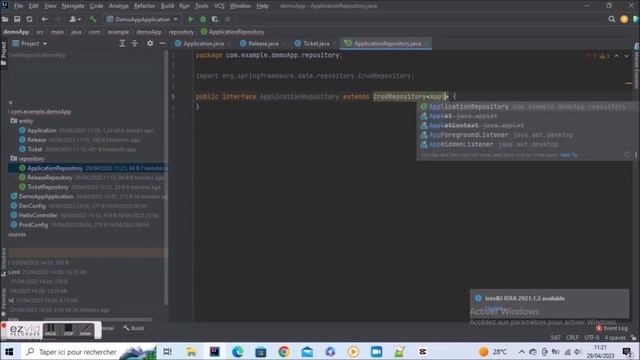Viewport: 640px width, 360px height.
Task: Open Project panel settings gear
Action: (x=150, y=43)
